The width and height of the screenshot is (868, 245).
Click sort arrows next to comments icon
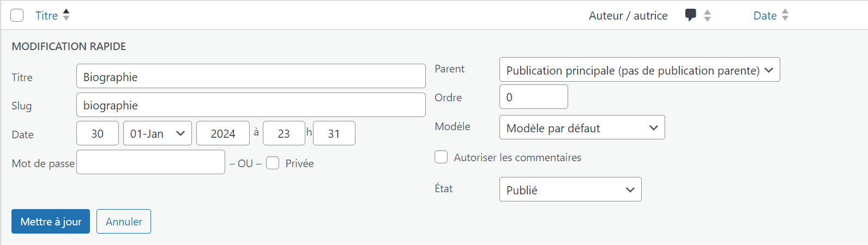coord(707,16)
